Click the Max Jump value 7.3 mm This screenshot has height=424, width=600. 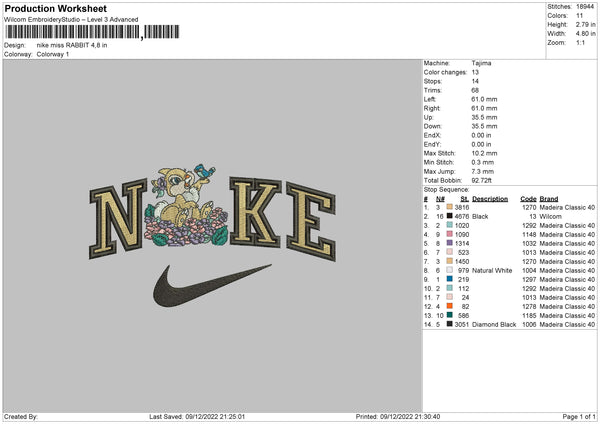[483, 171]
